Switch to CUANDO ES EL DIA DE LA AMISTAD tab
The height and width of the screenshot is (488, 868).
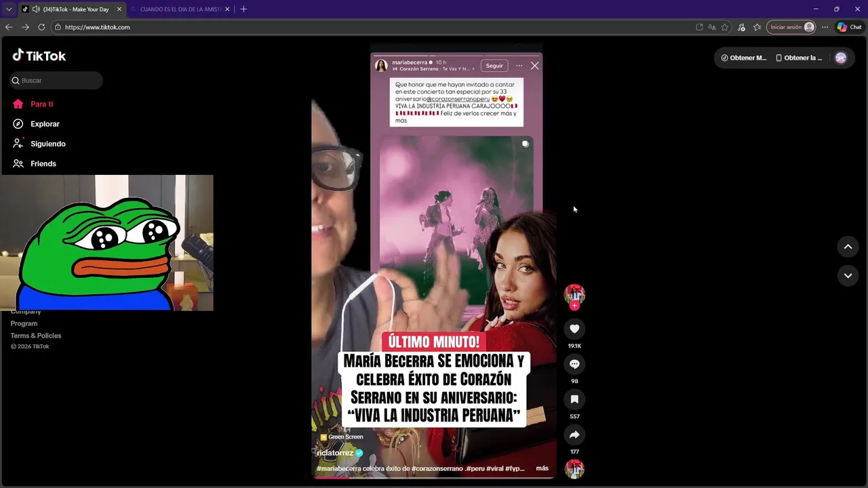(180, 9)
